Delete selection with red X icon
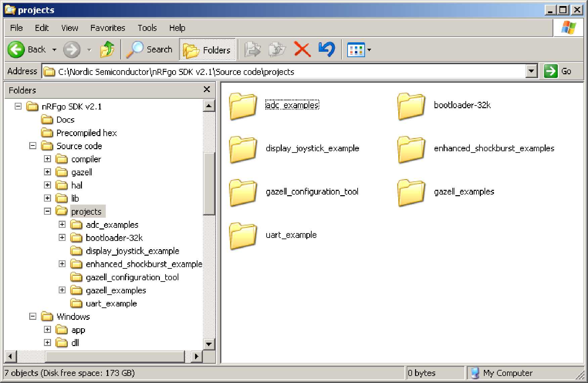 coord(302,50)
